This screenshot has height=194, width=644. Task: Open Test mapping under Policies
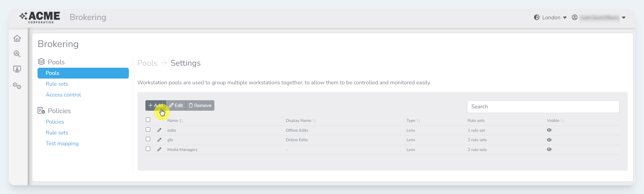(62, 144)
